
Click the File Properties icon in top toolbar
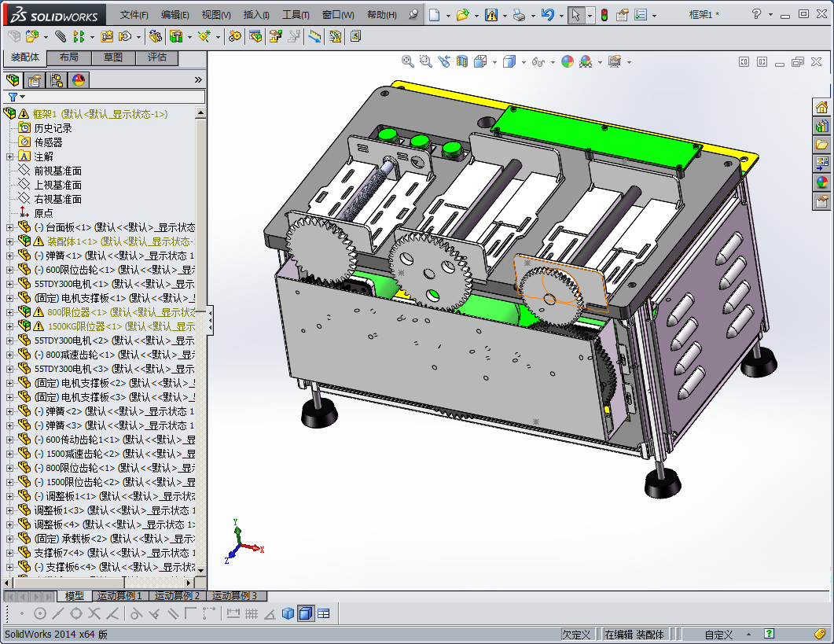(x=623, y=15)
